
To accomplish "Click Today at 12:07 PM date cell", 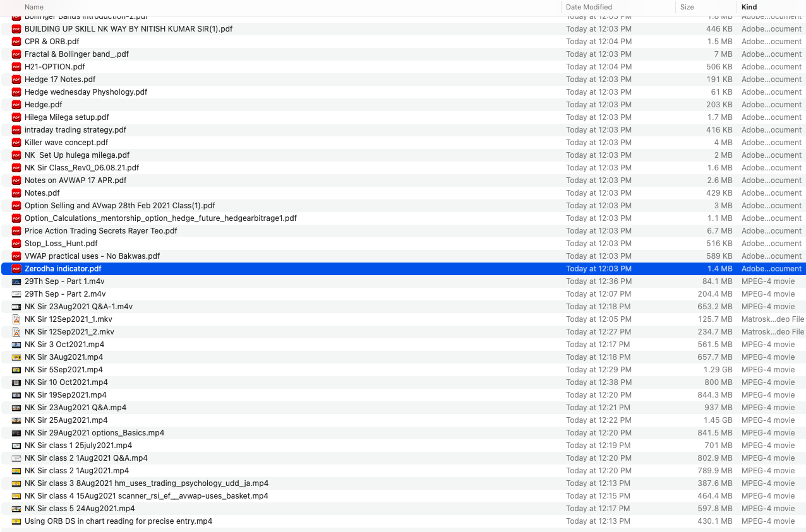I will pos(599,294).
